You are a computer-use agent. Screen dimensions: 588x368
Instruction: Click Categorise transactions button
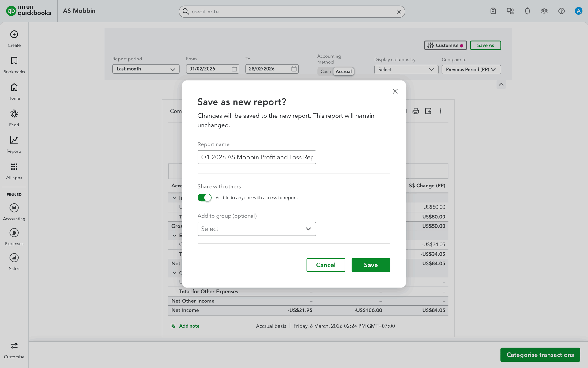[540, 355]
